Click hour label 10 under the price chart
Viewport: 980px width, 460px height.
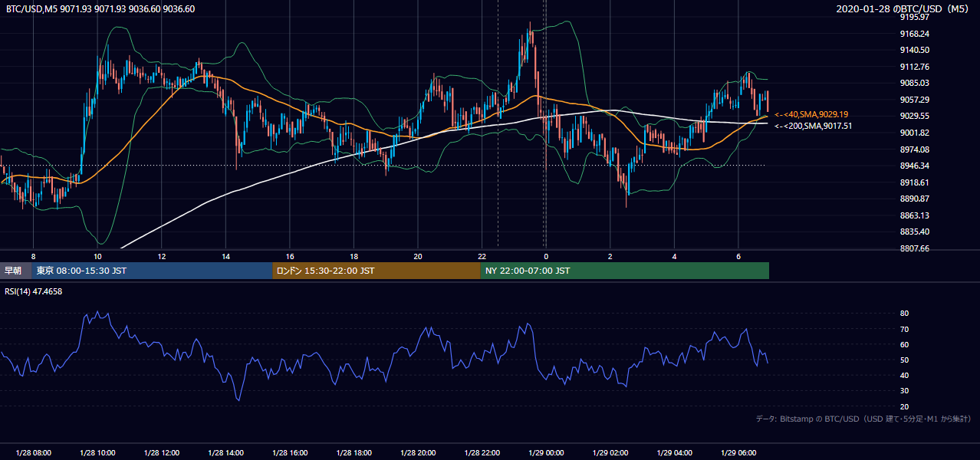(x=97, y=256)
